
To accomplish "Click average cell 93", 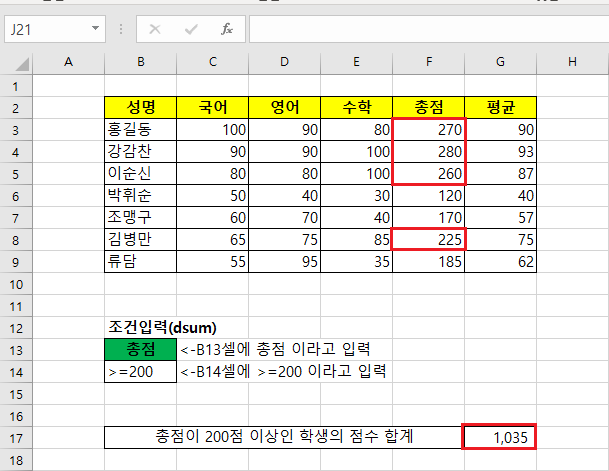I will tap(500, 151).
